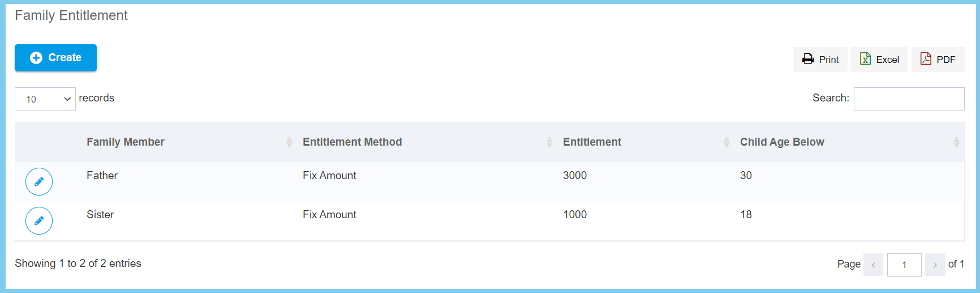The width and height of the screenshot is (980, 293).
Task: Open the records-per-page dropdown
Action: 45,99
